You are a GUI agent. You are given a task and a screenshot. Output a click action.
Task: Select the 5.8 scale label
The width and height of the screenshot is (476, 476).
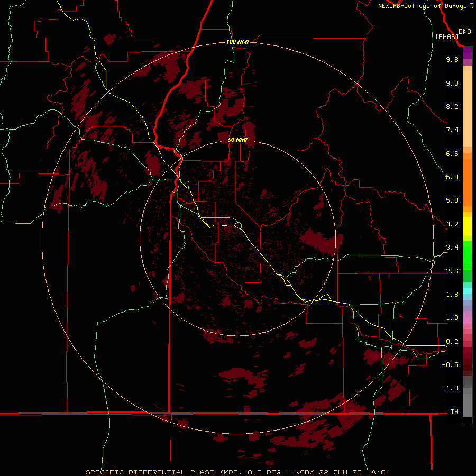452,177
